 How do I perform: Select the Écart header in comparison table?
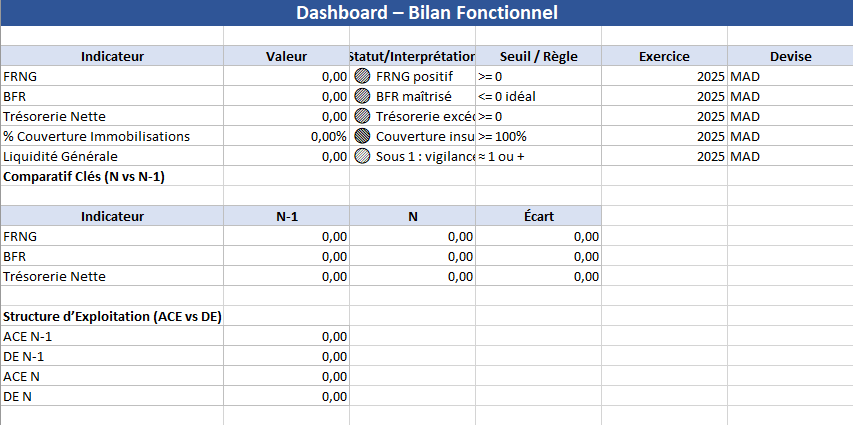[x=538, y=216]
